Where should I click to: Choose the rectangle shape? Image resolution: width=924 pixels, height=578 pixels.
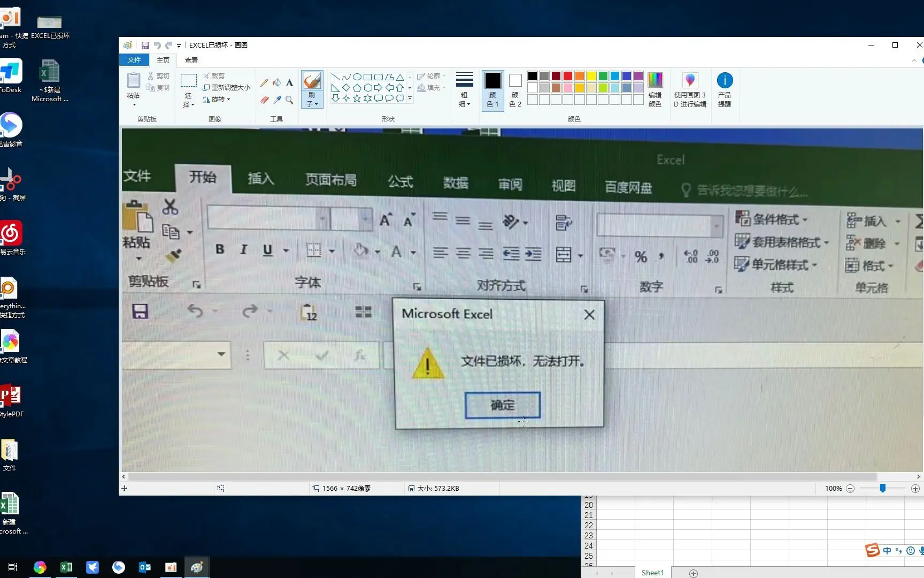click(367, 77)
